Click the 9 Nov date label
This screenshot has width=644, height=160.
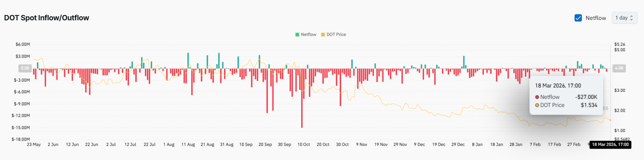(x=362, y=145)
